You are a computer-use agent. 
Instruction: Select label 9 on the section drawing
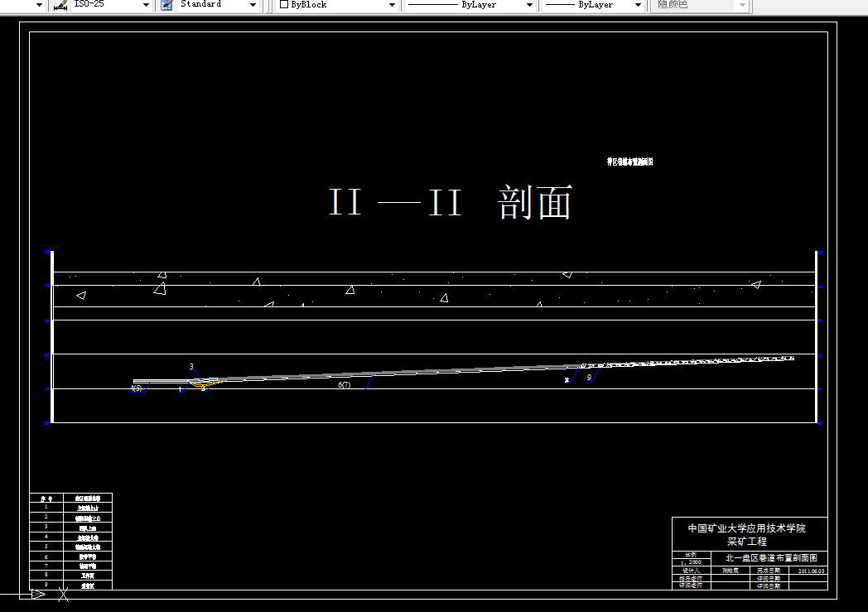pos(589,377)
